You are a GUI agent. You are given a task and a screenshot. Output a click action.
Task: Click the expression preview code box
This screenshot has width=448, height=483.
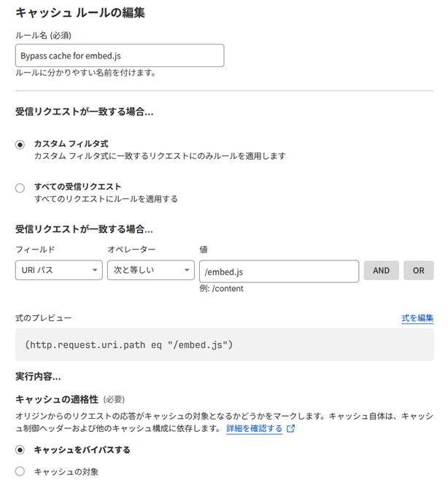pos(224,344)
